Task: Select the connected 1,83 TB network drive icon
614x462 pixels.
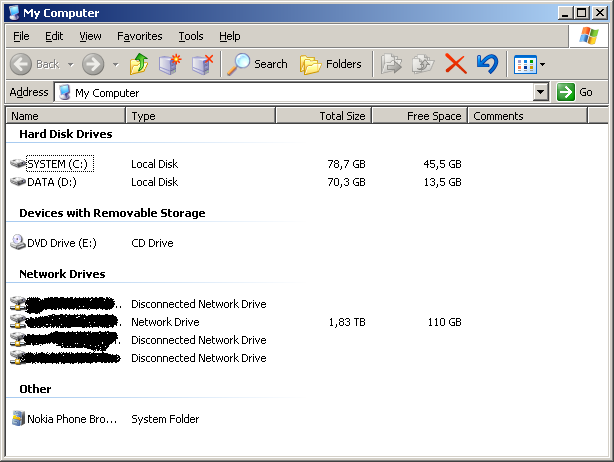Action: 18,321
